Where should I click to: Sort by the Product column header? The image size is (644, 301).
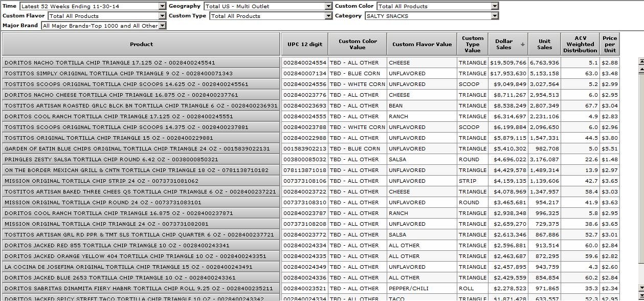coord(141,45)
